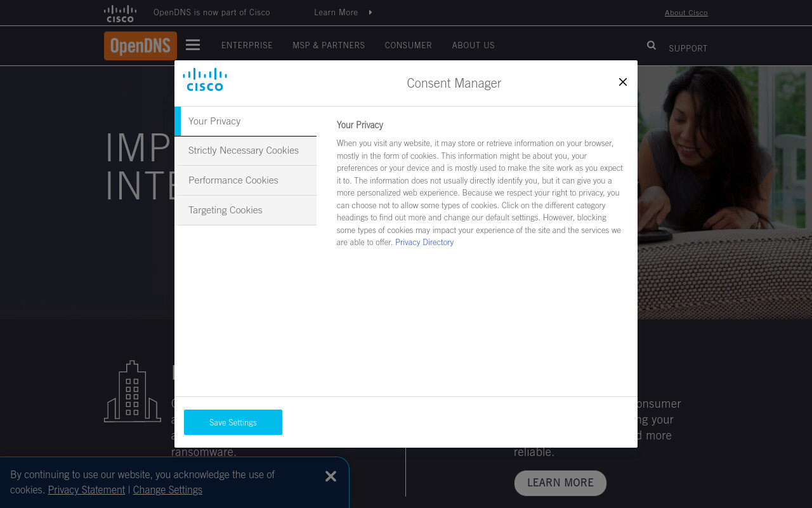Open Strictly Necessary Cookies tab
The image size is (812, 508).
246,150
